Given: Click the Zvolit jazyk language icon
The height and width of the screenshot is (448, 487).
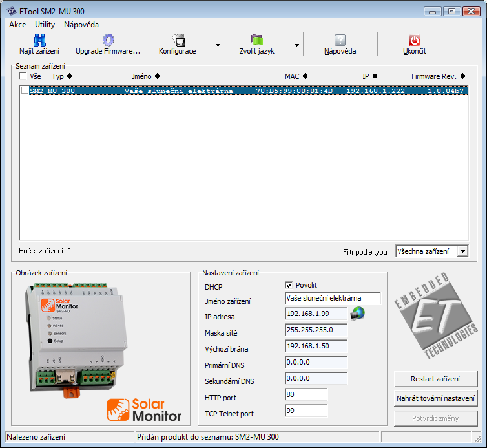Looking at the screenshot, I should pyautogui.click(x=256, y=40).
